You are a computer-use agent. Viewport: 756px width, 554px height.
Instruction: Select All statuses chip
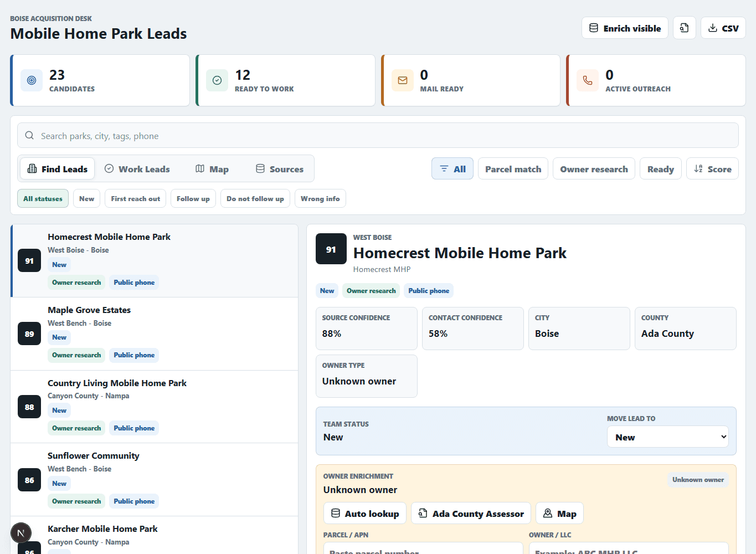pyautogui.click(x=43, y=199)
